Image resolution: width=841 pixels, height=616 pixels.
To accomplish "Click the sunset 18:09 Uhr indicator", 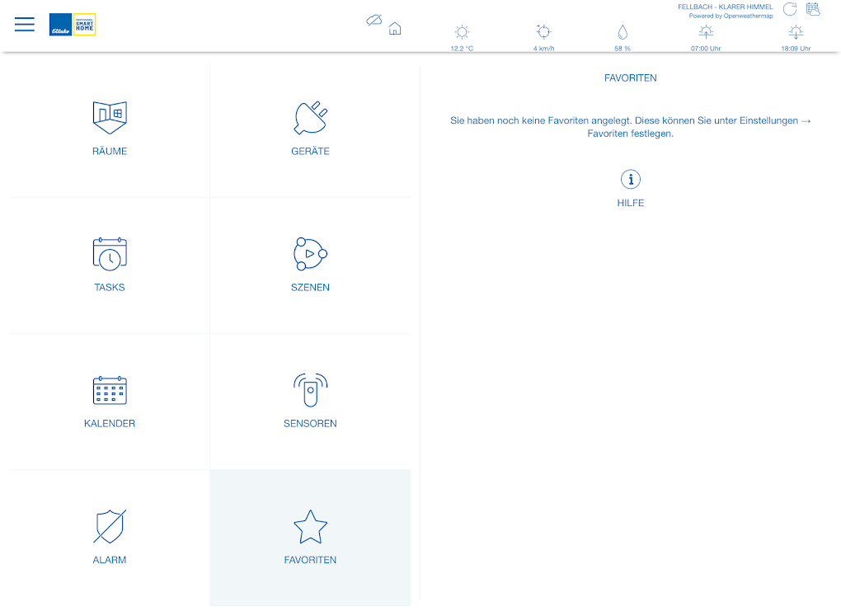I will [x=796, y=38].
